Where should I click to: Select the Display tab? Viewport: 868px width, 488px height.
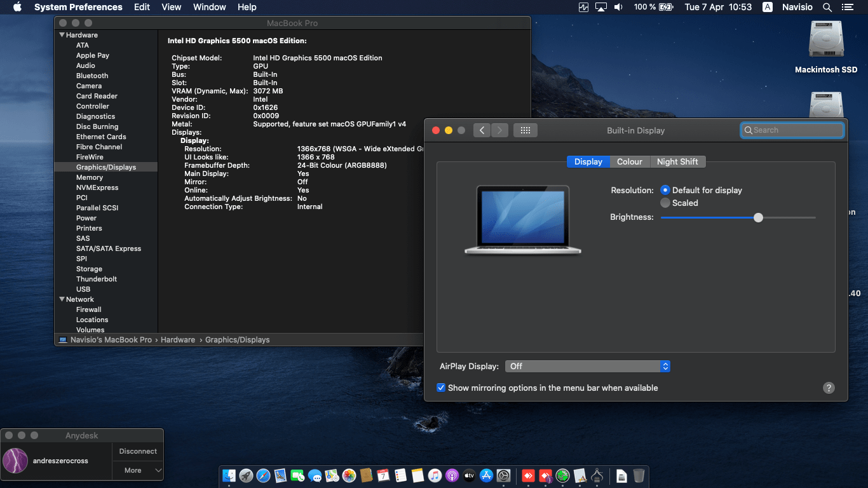tap(588, 161)
